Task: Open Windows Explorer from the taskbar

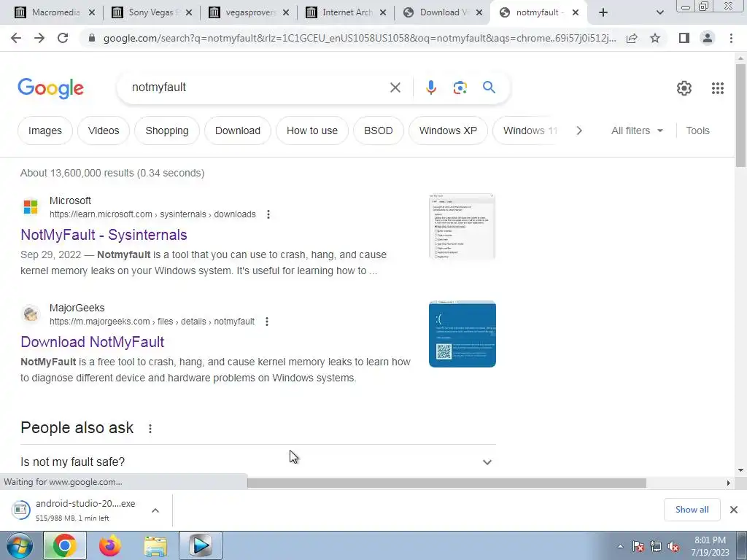Action: tap(155, 545)
